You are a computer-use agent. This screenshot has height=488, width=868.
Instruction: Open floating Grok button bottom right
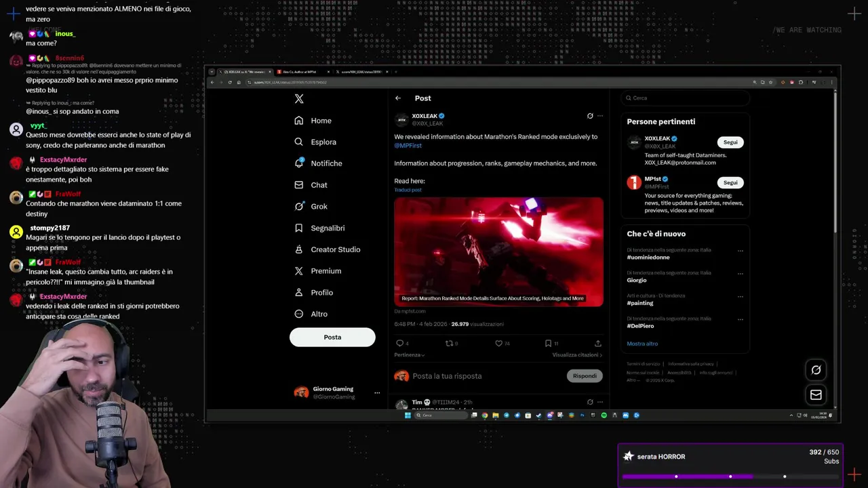click(x=816, y=370)
